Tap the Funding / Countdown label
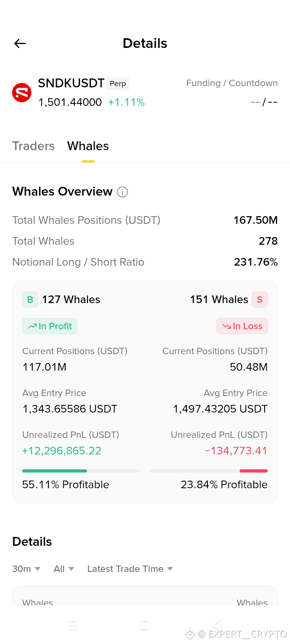This screenshot has height=644, width=290. [x=232, y=83]
